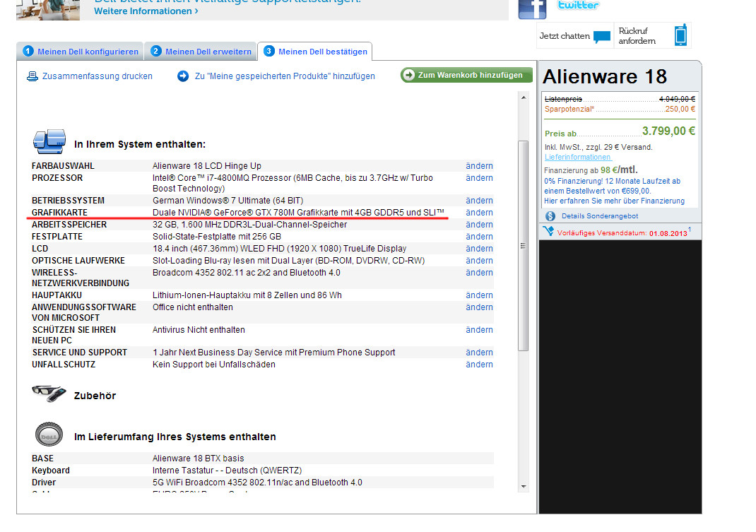Select the GTX 780M Grafikkarte description

[x=298, y=213]
